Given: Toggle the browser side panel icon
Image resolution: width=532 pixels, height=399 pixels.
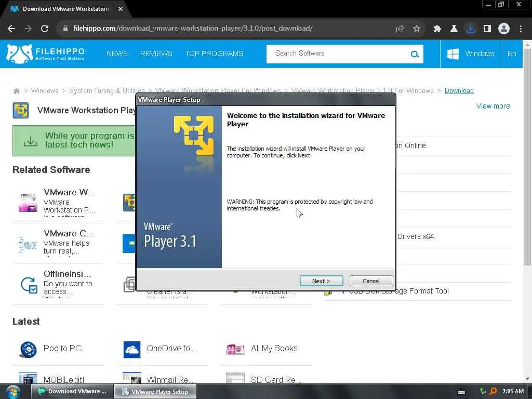Looking at the screenshot, I should [487, 29].
